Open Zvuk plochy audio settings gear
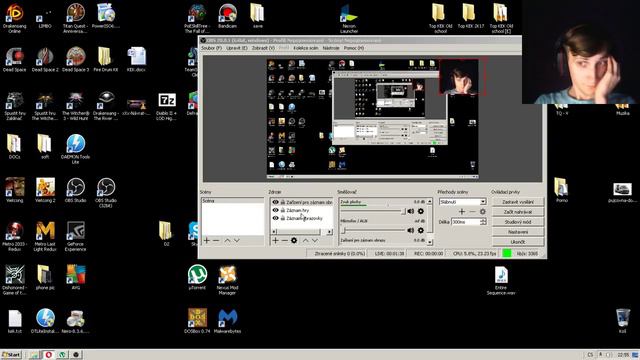The width and height of the screenshot is (640, 360). (420, 211)
